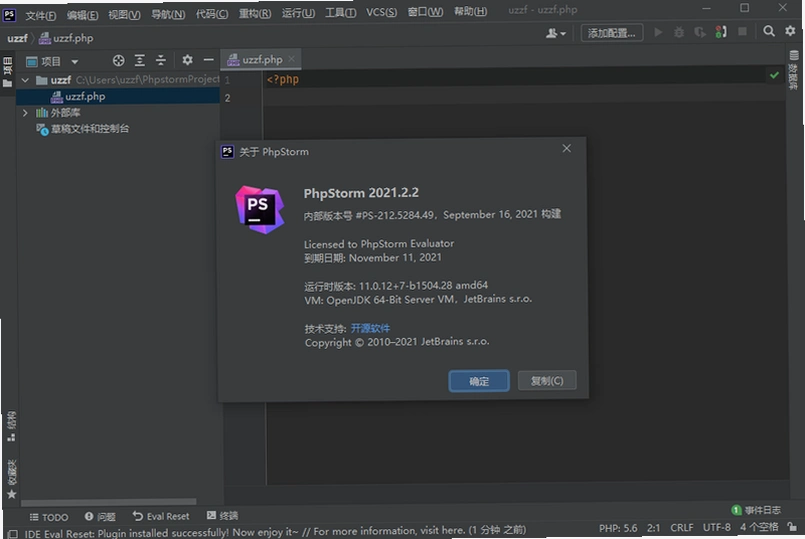Click the Stop square icon
805x539 pixels.
[x=742, y=32]
